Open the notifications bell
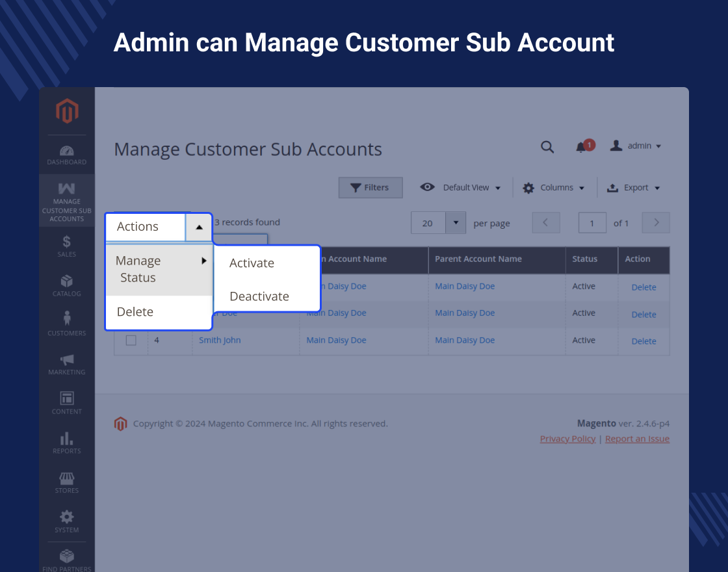Viewport: 728px width, 572px height. point(584,146)
